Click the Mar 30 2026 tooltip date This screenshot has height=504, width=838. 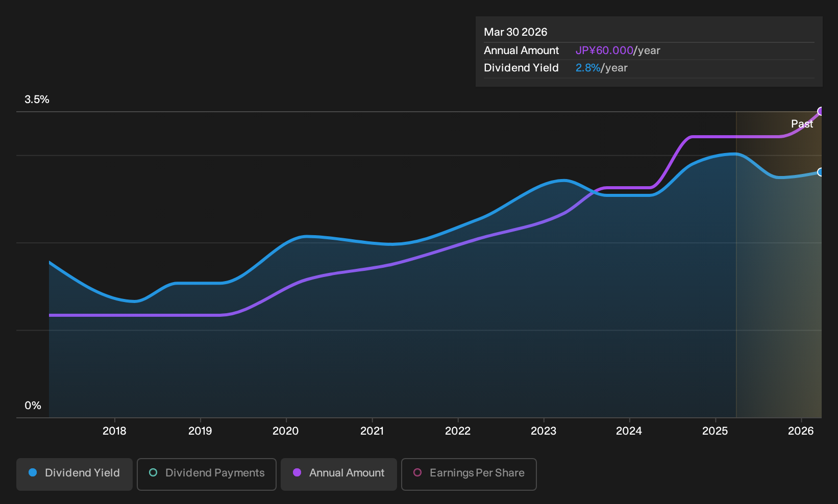tap(515, 32)
